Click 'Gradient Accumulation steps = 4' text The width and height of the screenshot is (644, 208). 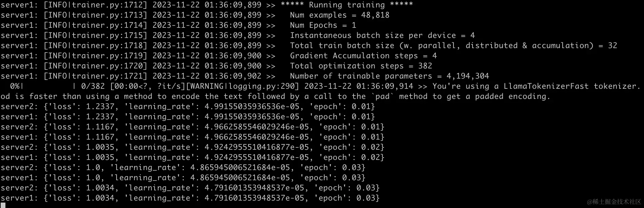pos(363,56)
